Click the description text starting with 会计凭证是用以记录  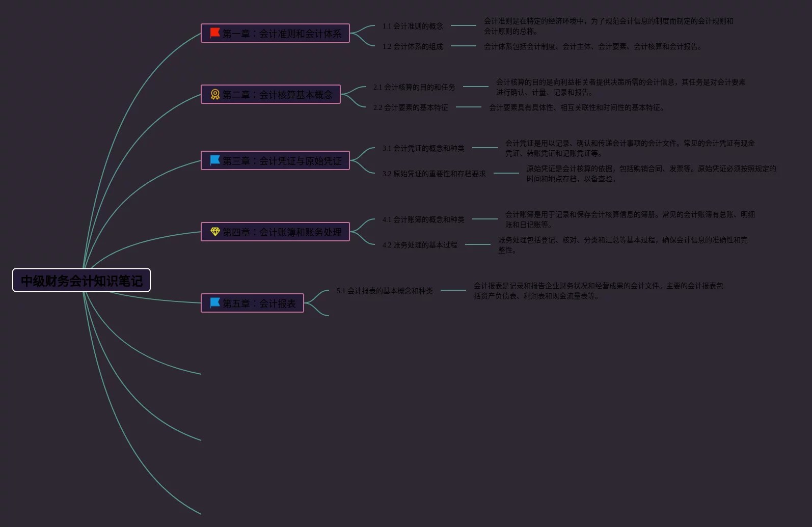click(630, 148)
